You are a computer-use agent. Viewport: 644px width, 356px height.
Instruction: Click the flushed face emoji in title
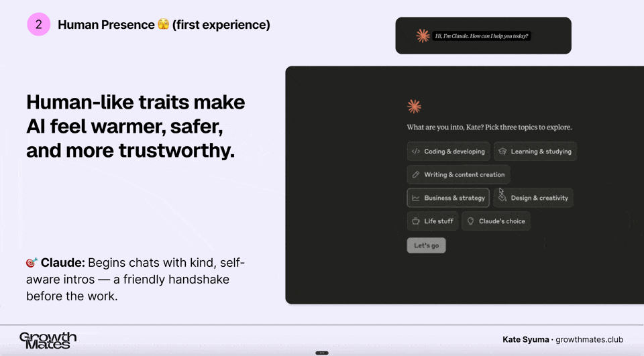(164, 24)
